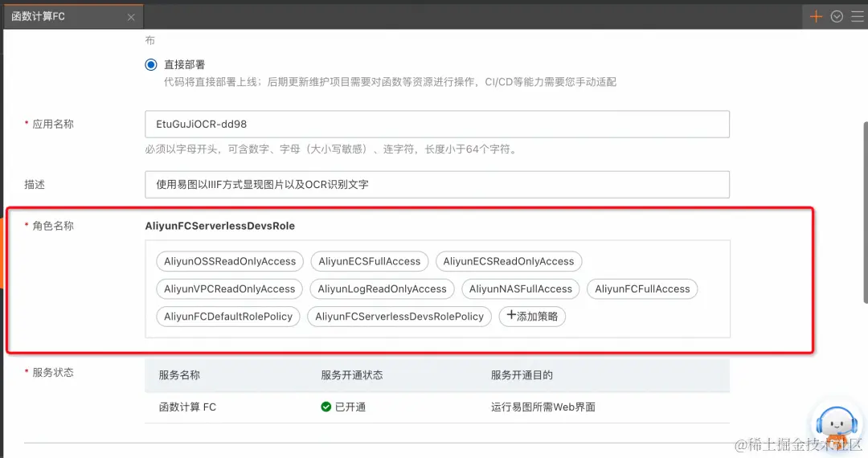
Task: Select the 直接部署 radio button
Action: click(150, 65)
